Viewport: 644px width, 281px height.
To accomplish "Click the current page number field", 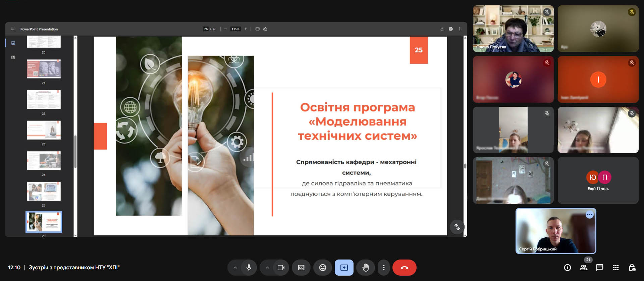I will (206, 29).
